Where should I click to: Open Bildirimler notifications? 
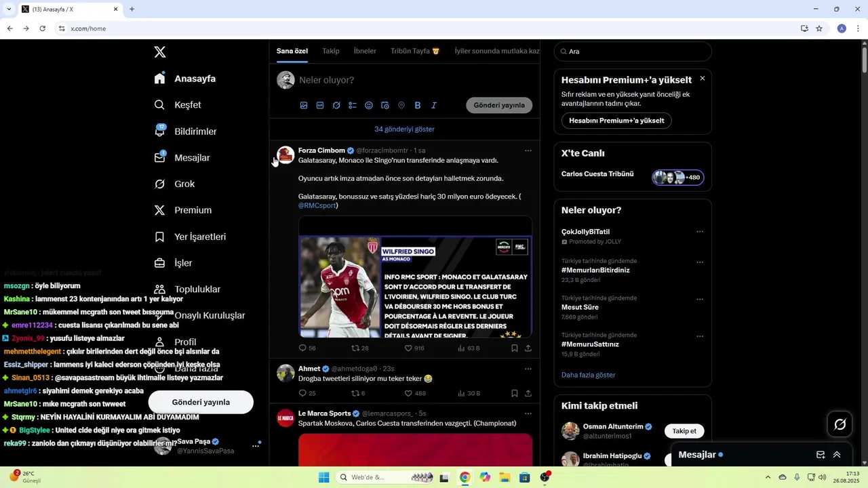click(186, 131)
